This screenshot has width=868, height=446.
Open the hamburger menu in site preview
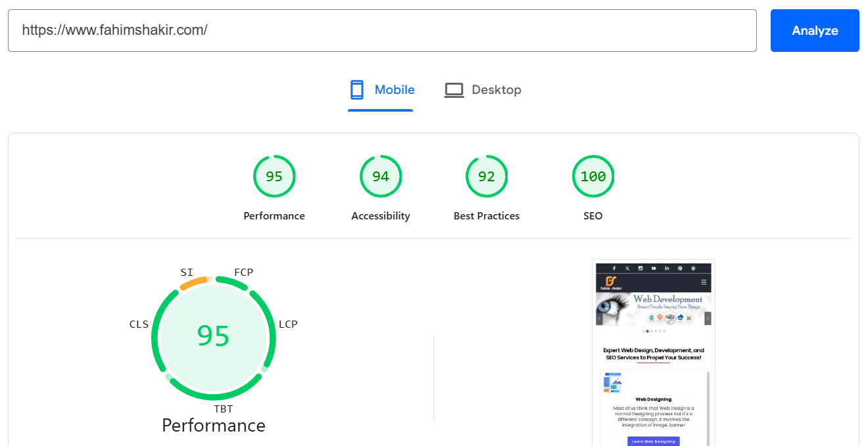tap(704, 282)
